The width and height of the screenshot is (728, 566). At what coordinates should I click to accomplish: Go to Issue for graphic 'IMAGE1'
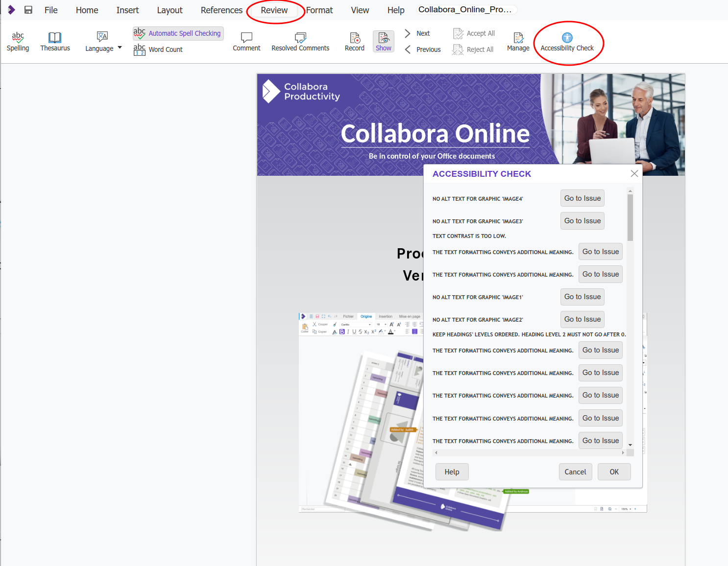coord(582,297)
